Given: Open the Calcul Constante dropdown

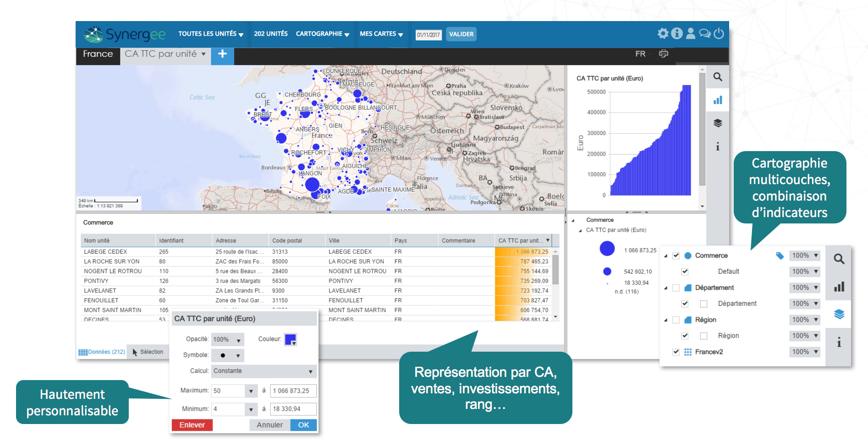Looking at the screenshot, I should coord(264,371).
